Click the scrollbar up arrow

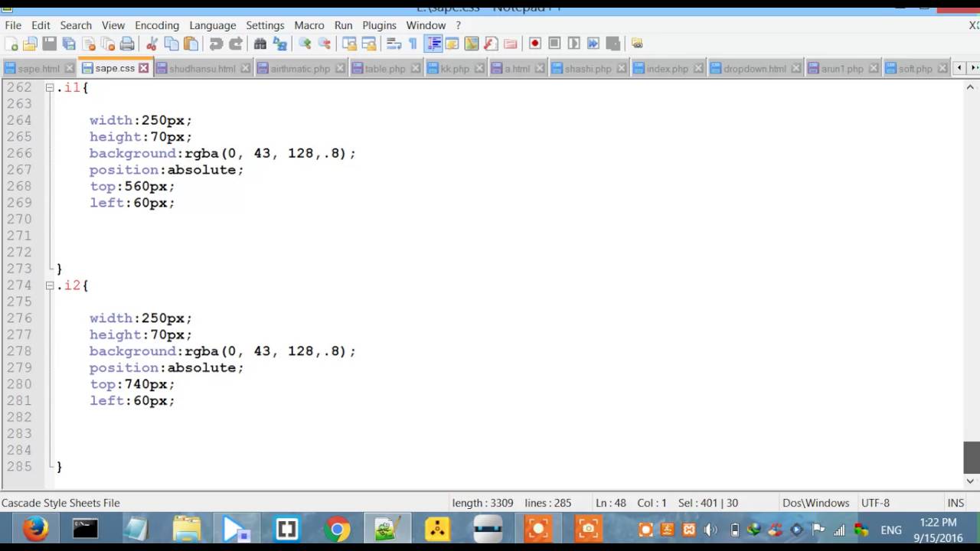click(x=971, y=87)
